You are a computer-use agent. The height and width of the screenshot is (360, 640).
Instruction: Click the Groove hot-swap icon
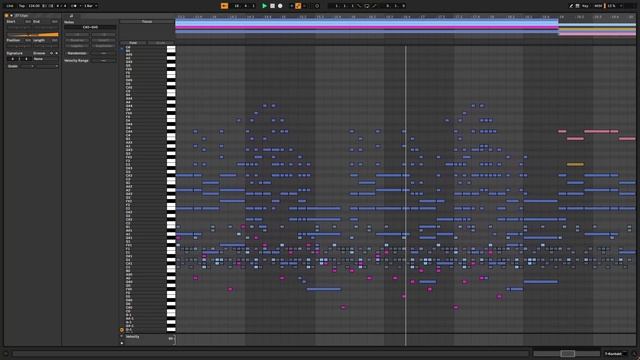click(51, 53)
